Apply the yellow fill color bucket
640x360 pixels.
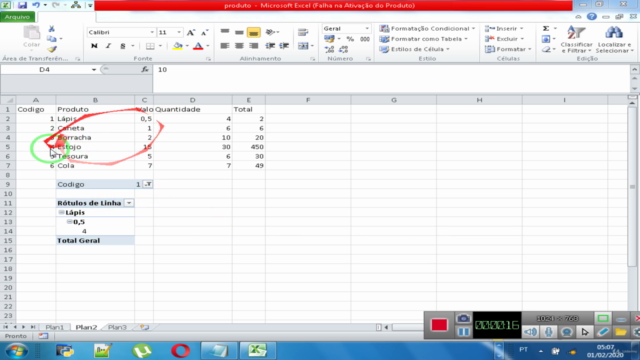(x=178, y=46)
